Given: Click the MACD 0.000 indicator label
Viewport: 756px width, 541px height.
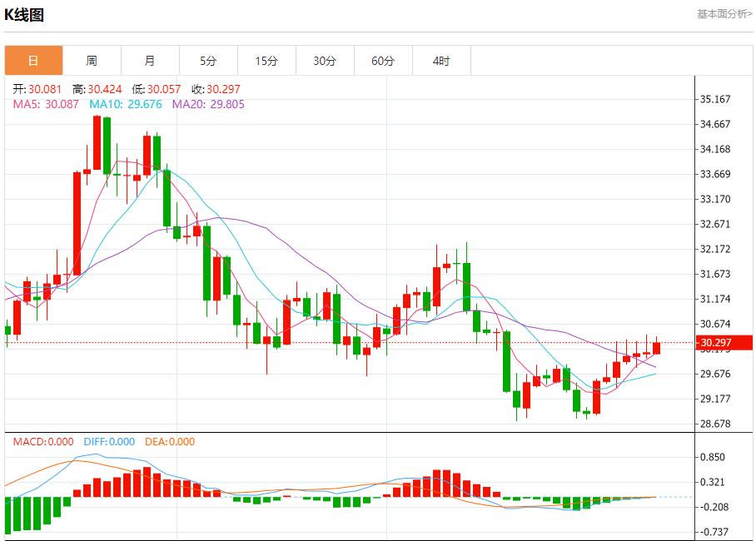Looking at the screenshot, I should tap(43, 442).
